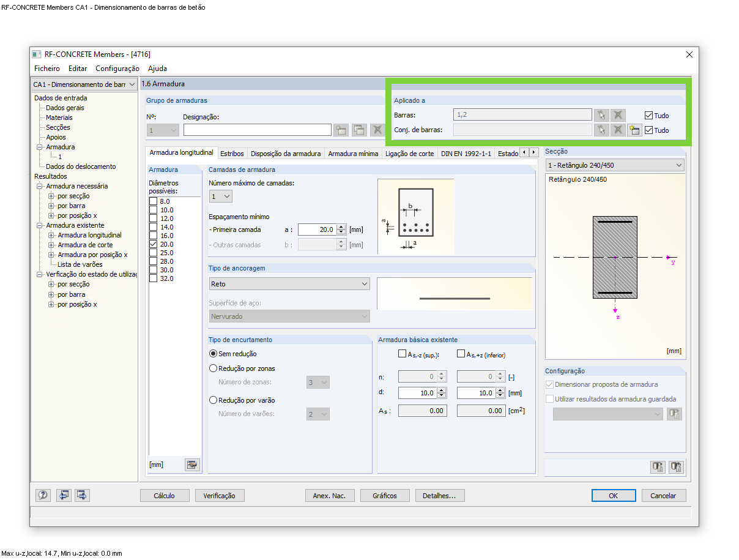
Task: Click icon beside saved reinforcement dropdown
Action: (x=675, y=414)
